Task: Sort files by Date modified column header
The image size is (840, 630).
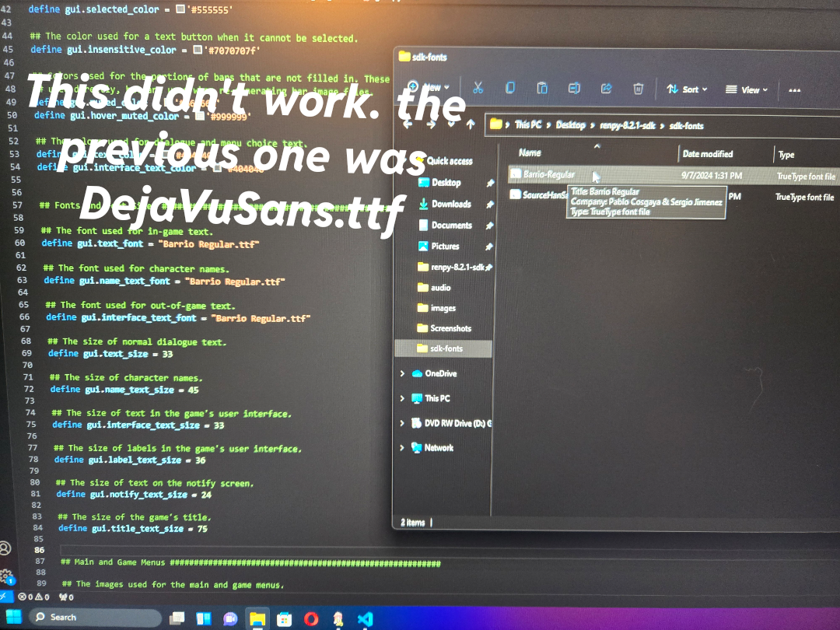Action: tap(707, 154)
